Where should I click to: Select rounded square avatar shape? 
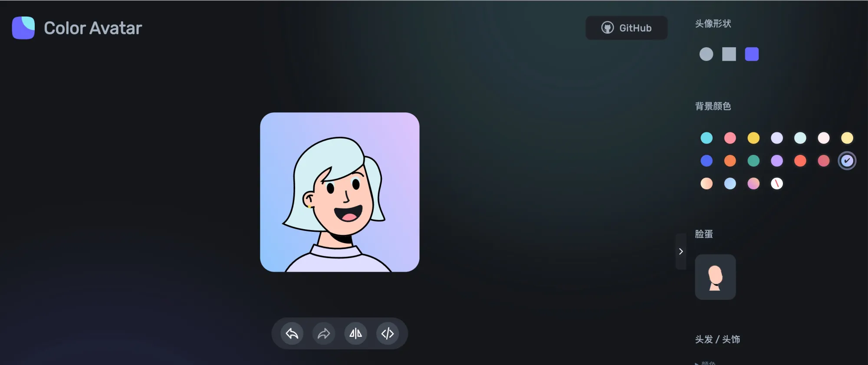click(x=752, y=54)
